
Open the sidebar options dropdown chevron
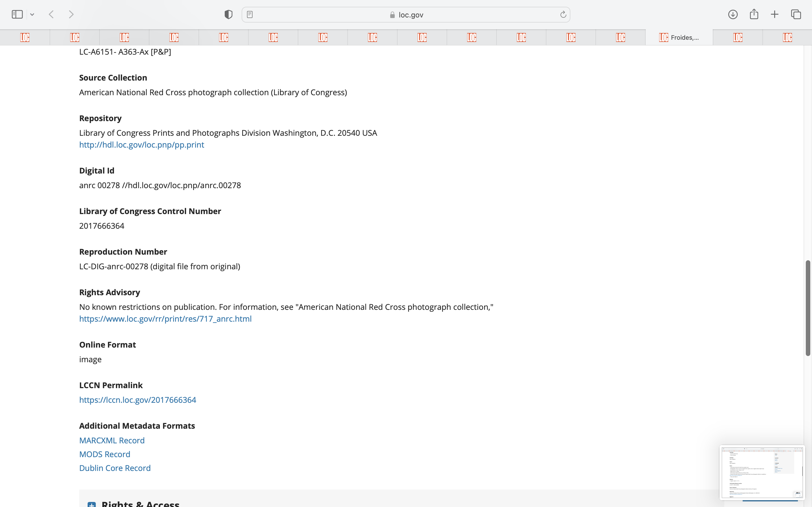[32, 14]
